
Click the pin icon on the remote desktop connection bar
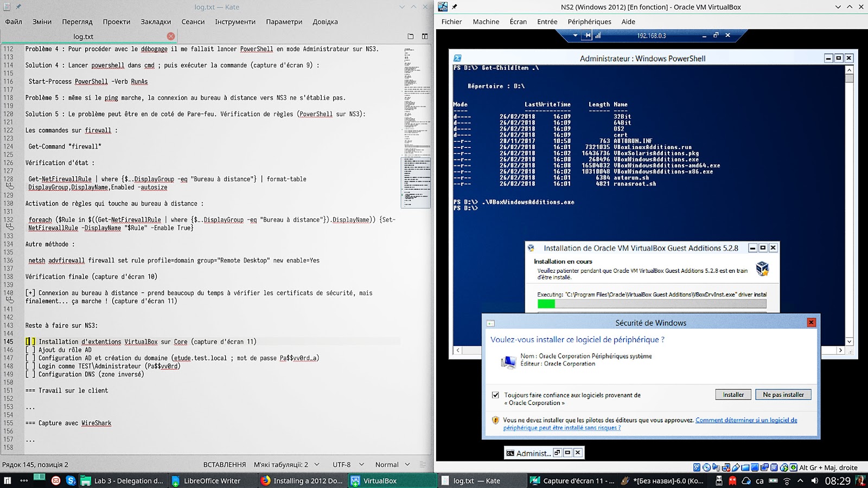click(x=587, y=36)
